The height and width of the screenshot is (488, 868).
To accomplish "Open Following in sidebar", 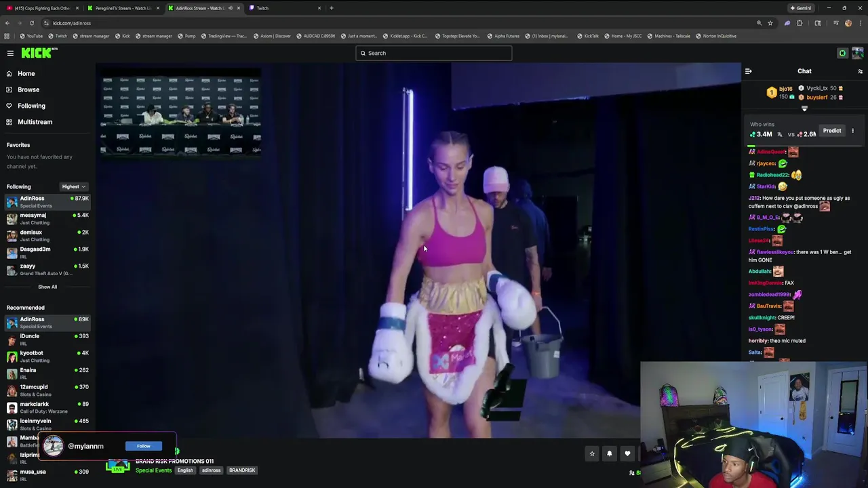I will [x=31, y=106].
